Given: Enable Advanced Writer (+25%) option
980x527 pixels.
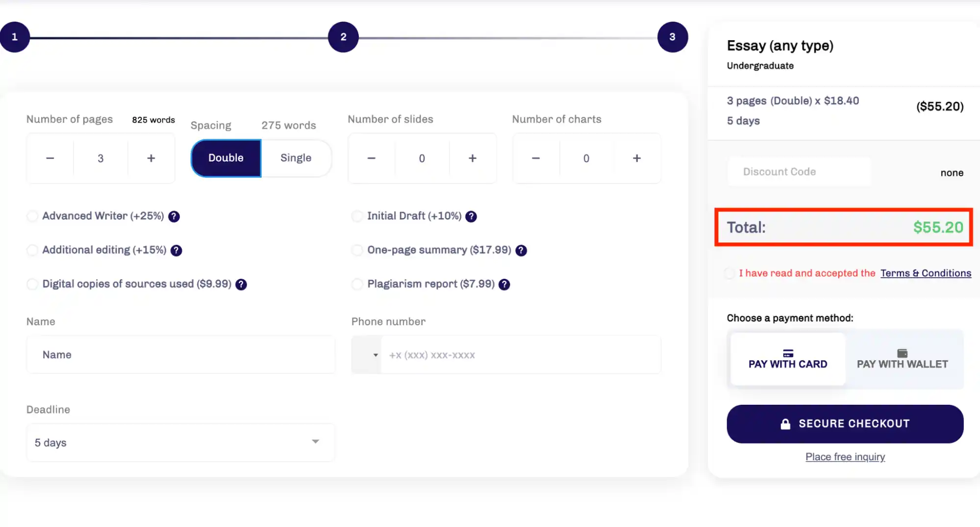Looking at the screenshot, I should (32, 216).
